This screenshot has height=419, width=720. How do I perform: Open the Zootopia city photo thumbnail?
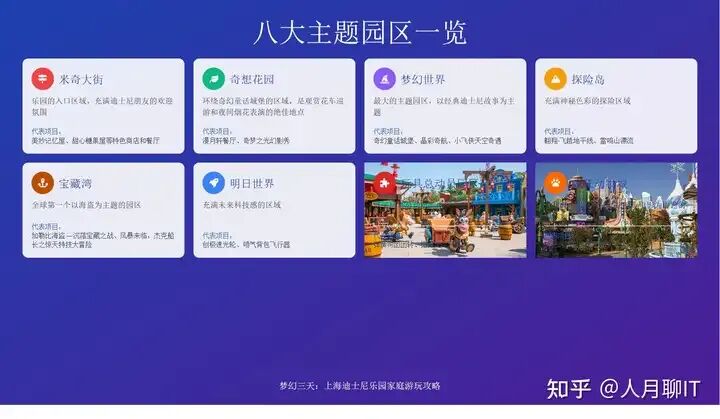[x=616, y=210]
